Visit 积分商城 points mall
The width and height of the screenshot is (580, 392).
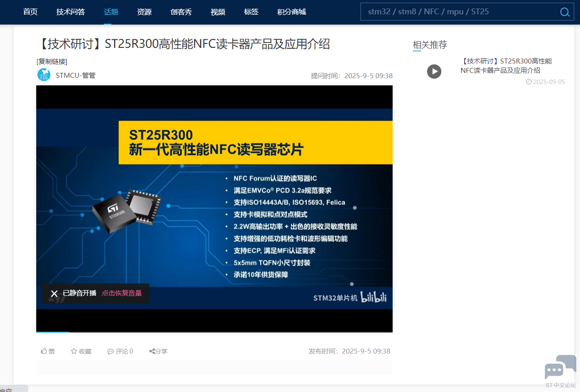(292, 12)
